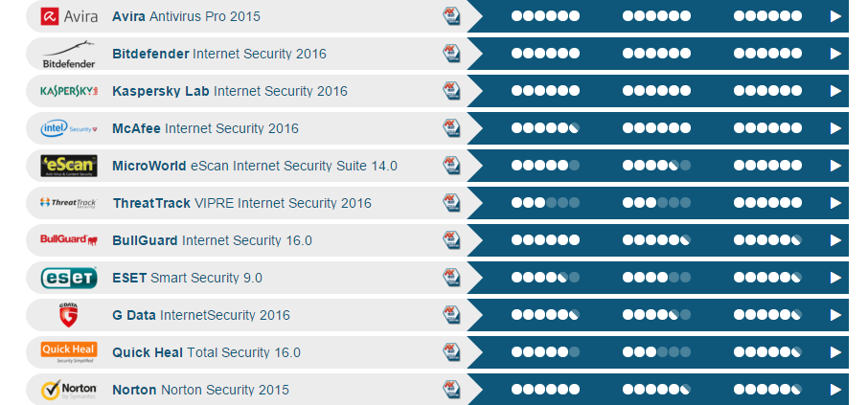
Task: Click the certification badge in McAfee row
Action: pos(451,127)
